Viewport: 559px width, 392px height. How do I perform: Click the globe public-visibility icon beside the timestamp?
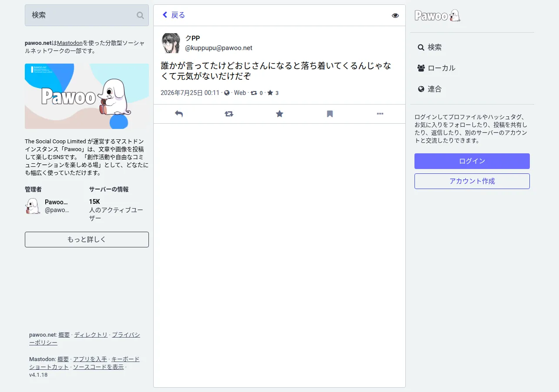[x=227, y=93]
